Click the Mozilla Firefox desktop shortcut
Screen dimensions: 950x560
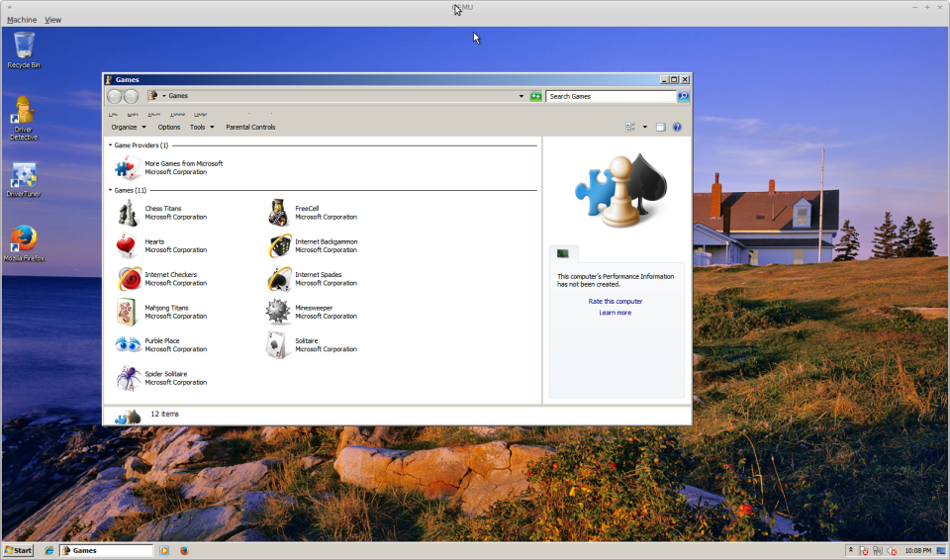coord(24,243)
